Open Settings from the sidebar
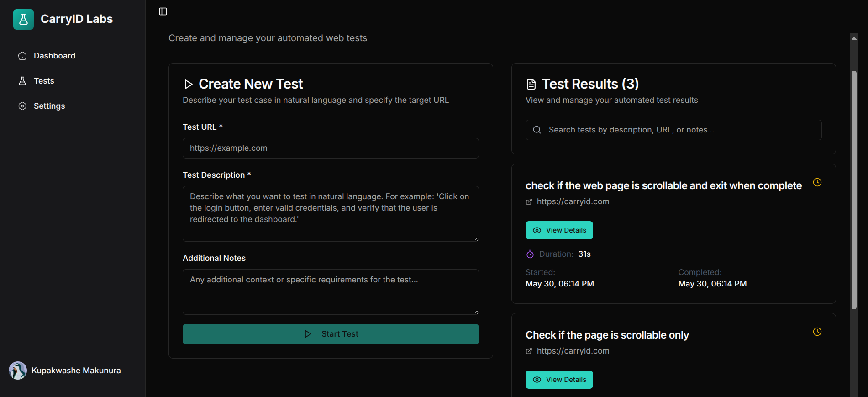868x397 pixels. click(49, 106)
